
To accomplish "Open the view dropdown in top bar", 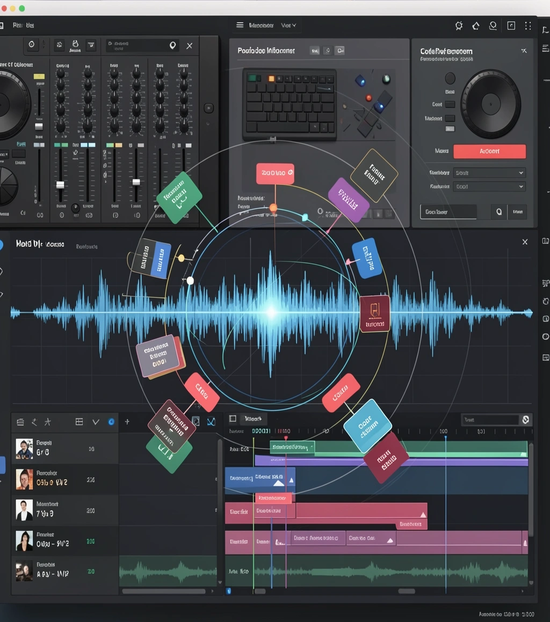I will [288, 25].
